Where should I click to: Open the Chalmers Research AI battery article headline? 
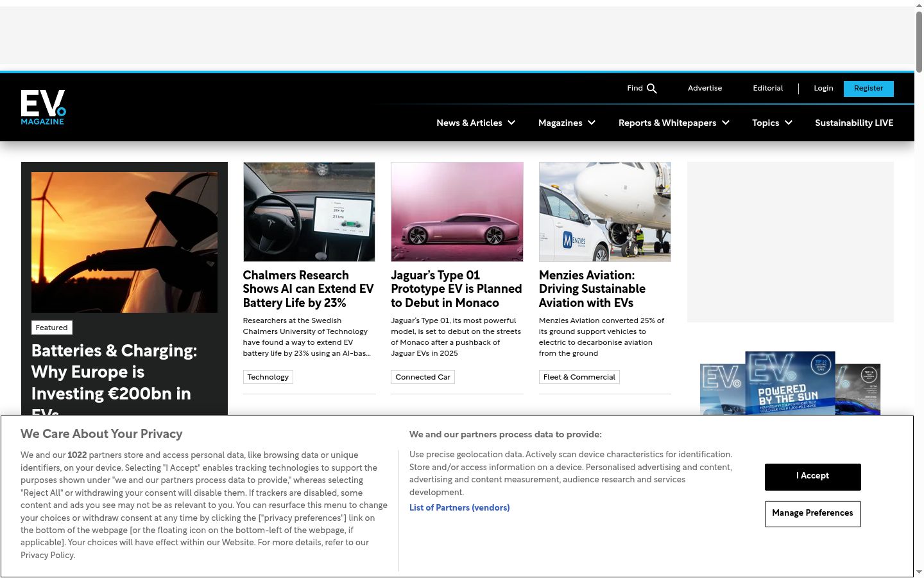(309, 289)
